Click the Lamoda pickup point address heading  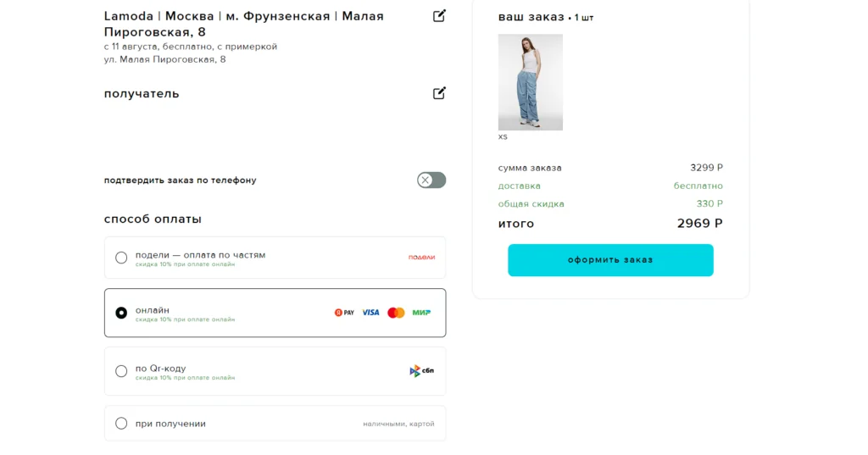pos(243,24)
